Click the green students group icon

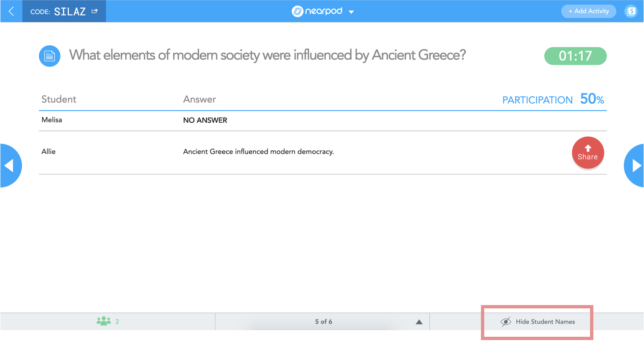tap(103, 321)
